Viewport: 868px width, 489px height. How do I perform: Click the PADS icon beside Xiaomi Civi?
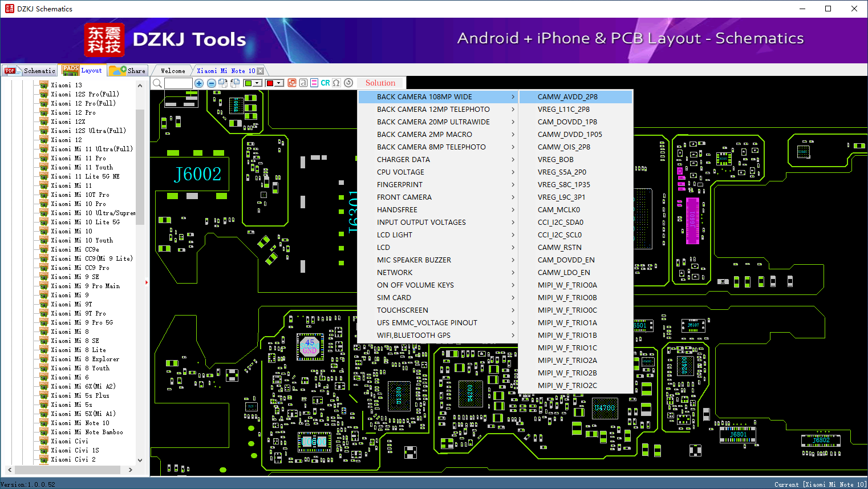coord(44,441)
